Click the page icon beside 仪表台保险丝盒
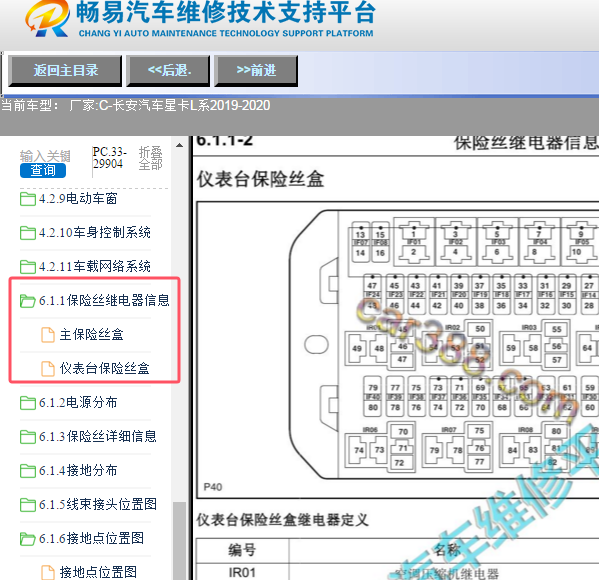 (x=48, y=369)
